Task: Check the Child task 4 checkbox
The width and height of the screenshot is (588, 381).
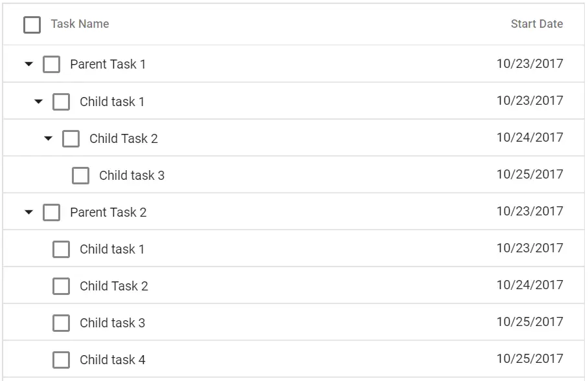Action: [x=61, y=360]
